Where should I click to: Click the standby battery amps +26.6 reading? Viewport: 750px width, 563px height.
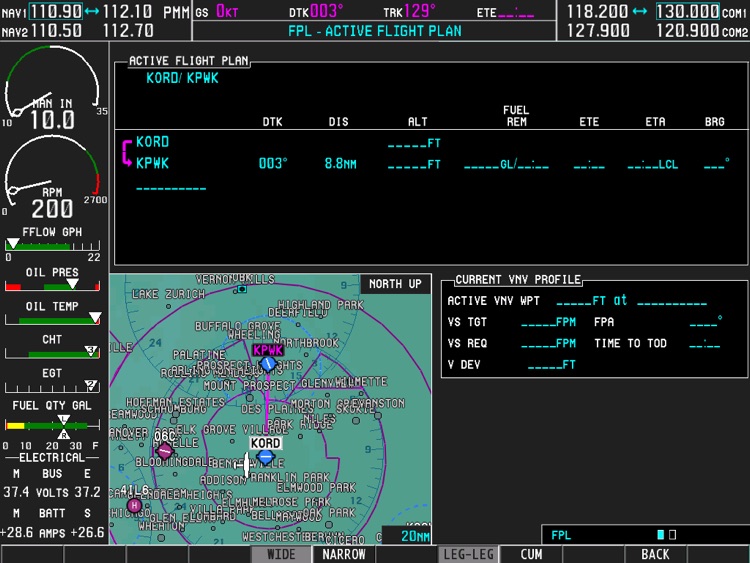88,532
